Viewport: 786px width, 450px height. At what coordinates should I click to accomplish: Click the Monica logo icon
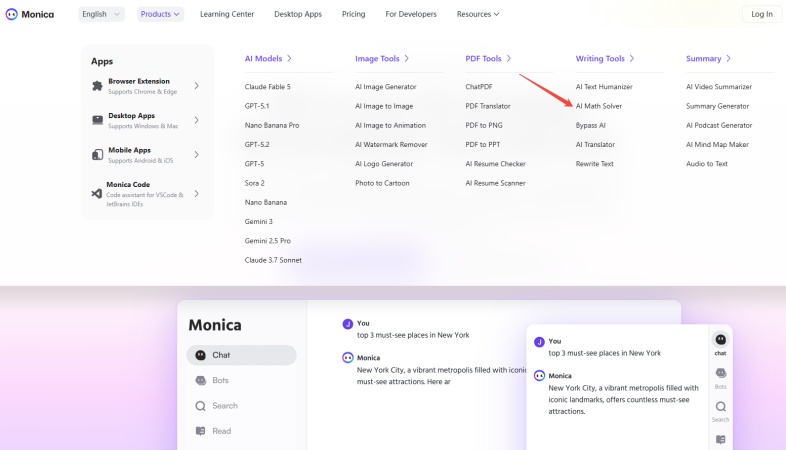pos(12,14)
